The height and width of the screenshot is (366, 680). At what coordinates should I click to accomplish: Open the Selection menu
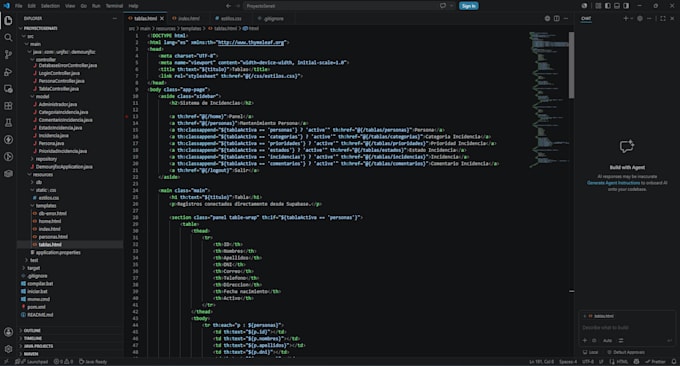pos(50,6)
